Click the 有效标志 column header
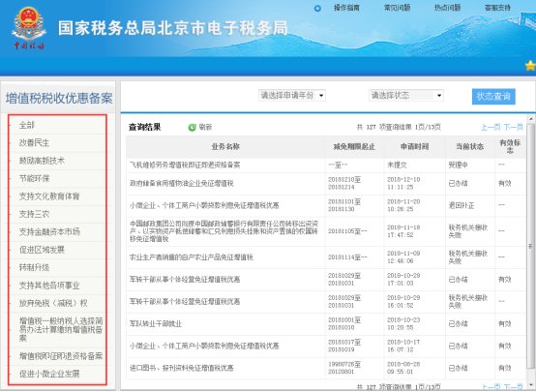Screen dimensions: 536x392 click(510, 147)
